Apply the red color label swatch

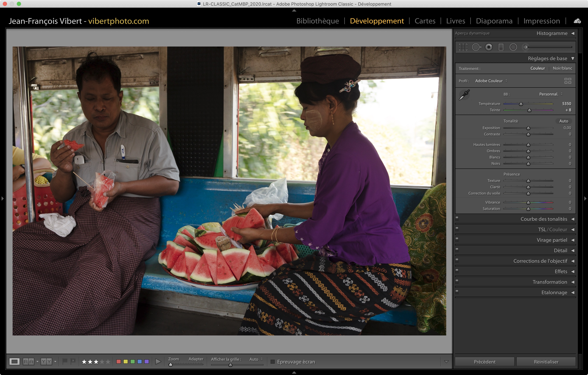(x=119, y=362)
